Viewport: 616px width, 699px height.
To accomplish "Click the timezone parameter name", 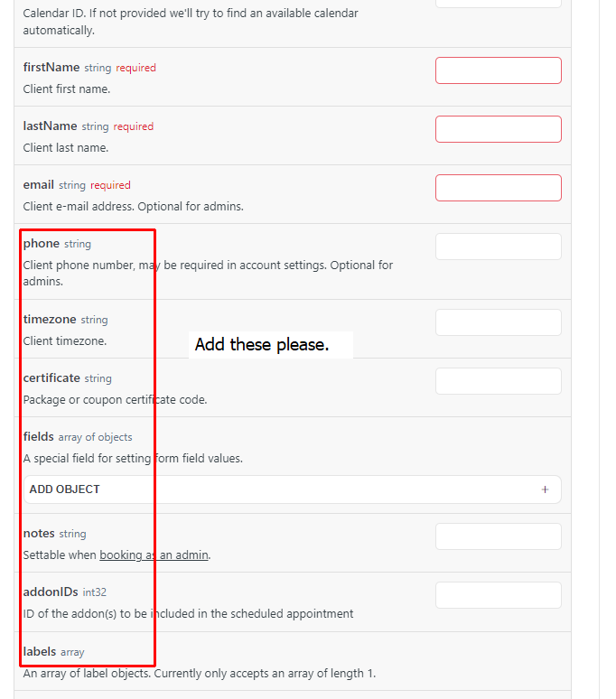I will click(x=50, y=320).
